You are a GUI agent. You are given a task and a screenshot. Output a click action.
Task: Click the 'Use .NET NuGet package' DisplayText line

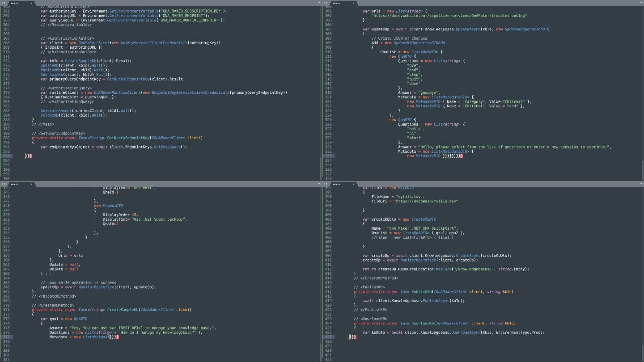[145, 219]
